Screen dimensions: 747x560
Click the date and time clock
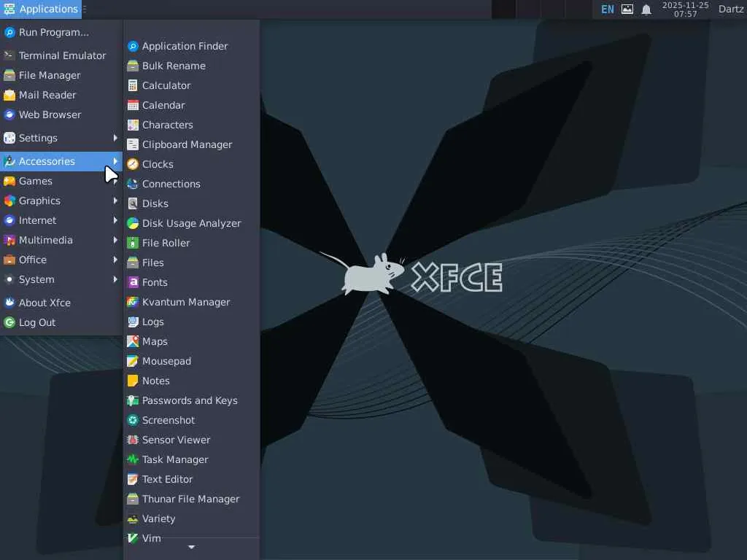(685, 9)
